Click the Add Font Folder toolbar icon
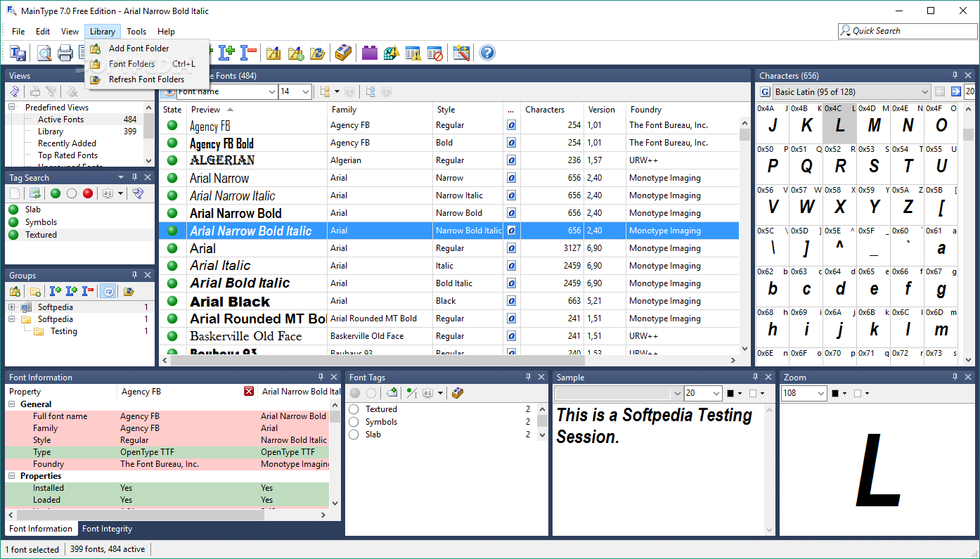 tap(296, 53)
